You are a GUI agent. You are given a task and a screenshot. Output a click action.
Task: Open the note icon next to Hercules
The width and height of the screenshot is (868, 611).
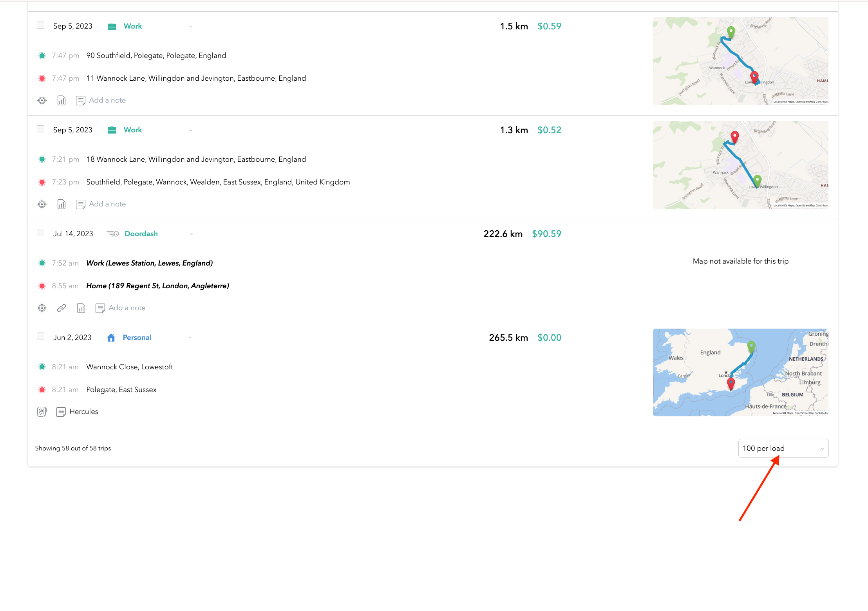pos(61,412)
